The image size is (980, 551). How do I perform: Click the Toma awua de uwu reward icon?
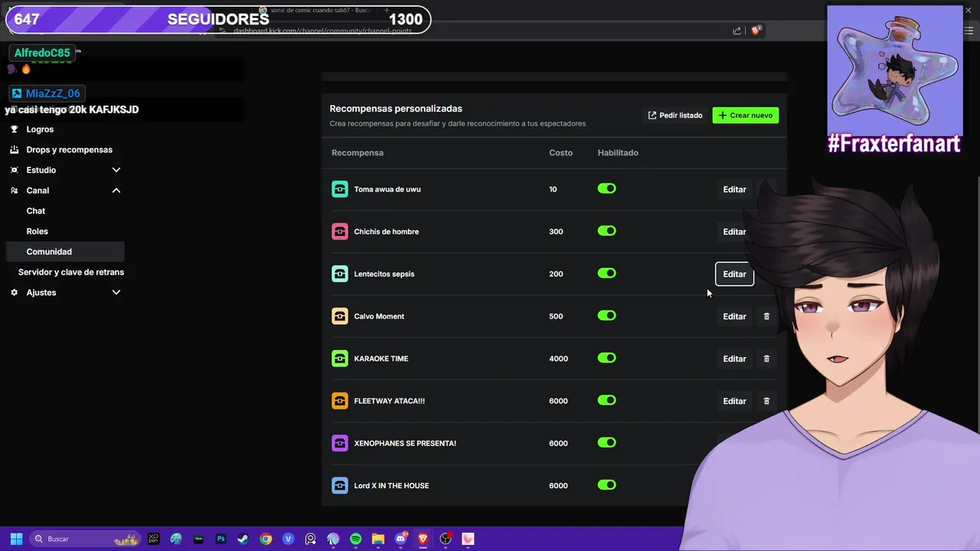coord(339,189)
